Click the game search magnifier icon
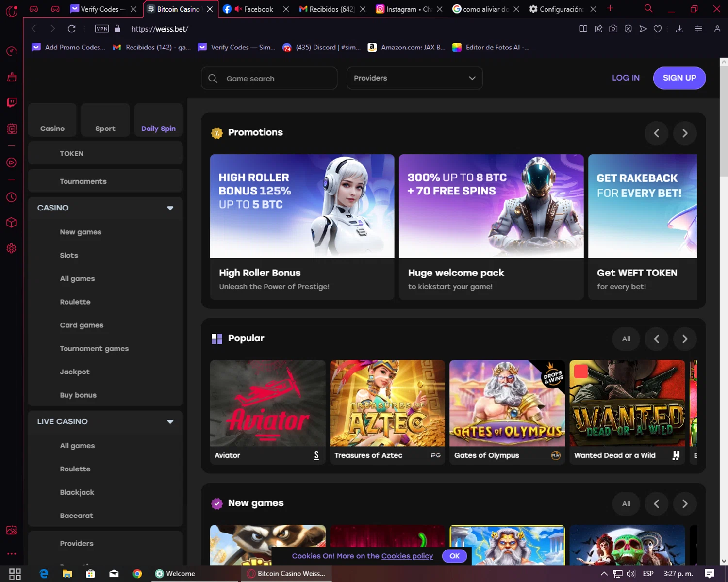This screenshot has height=582, width=728. tap(213, 78)
